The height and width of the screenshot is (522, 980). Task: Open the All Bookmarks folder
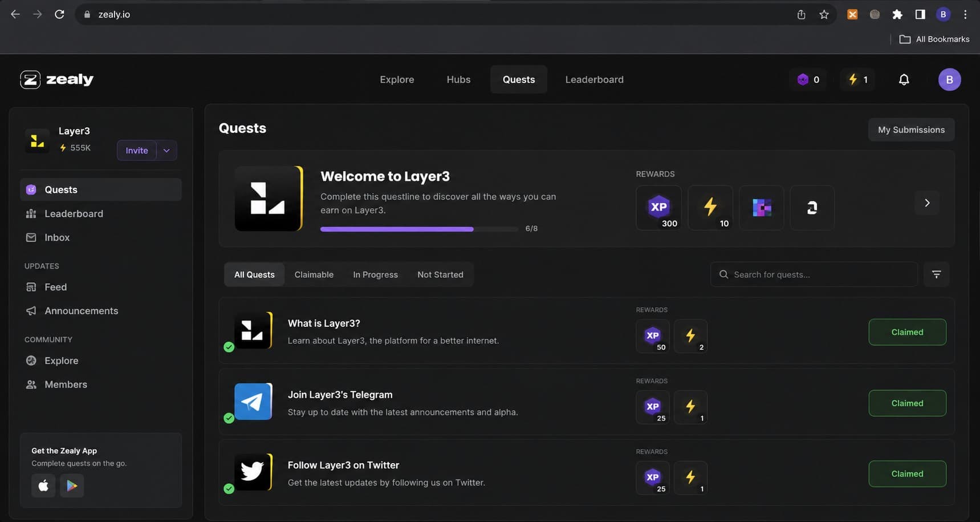click(934, 39)
